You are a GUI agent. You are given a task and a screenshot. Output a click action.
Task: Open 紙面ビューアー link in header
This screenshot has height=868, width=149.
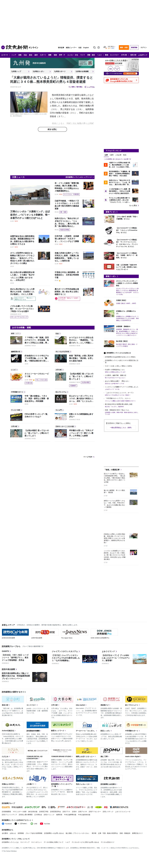[71, 48]
